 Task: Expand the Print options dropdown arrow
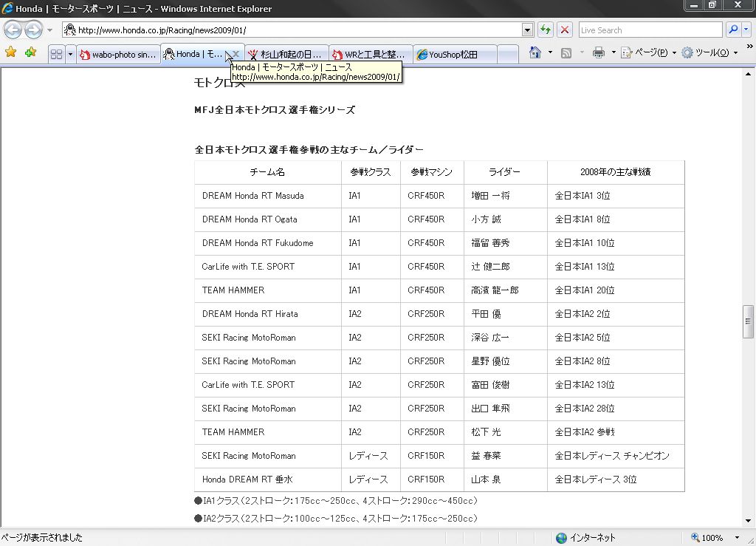[614, 52]
